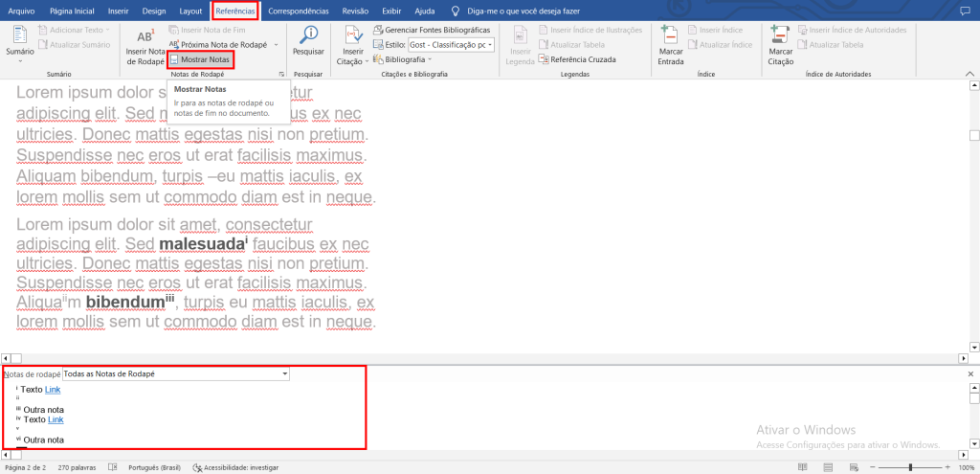Click Marcar Citação icon

click(780, 43)
